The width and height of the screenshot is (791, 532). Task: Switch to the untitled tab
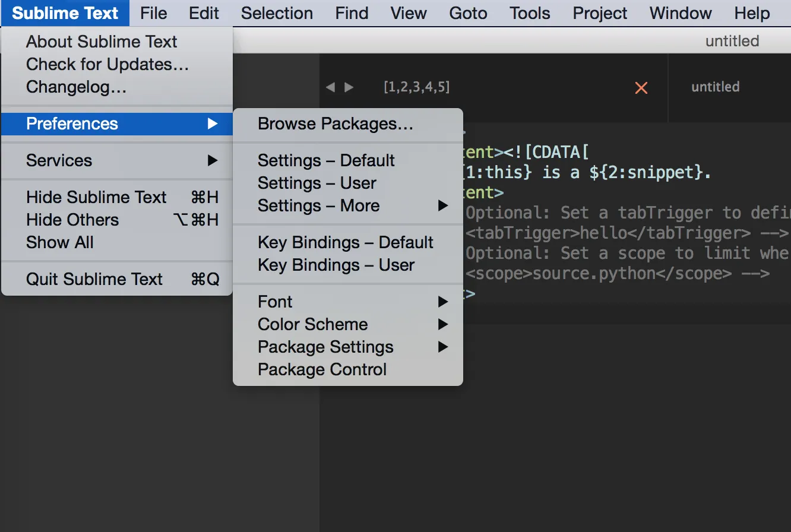[715, 87]
